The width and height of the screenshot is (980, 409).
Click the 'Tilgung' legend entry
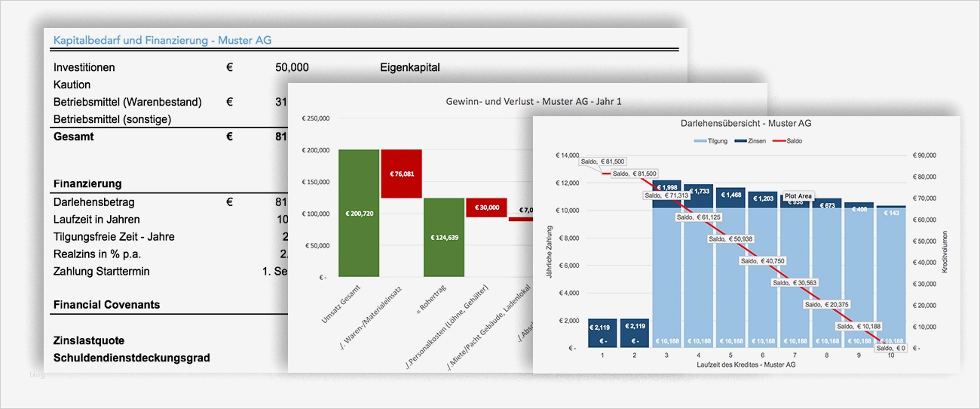pos(712,141)
